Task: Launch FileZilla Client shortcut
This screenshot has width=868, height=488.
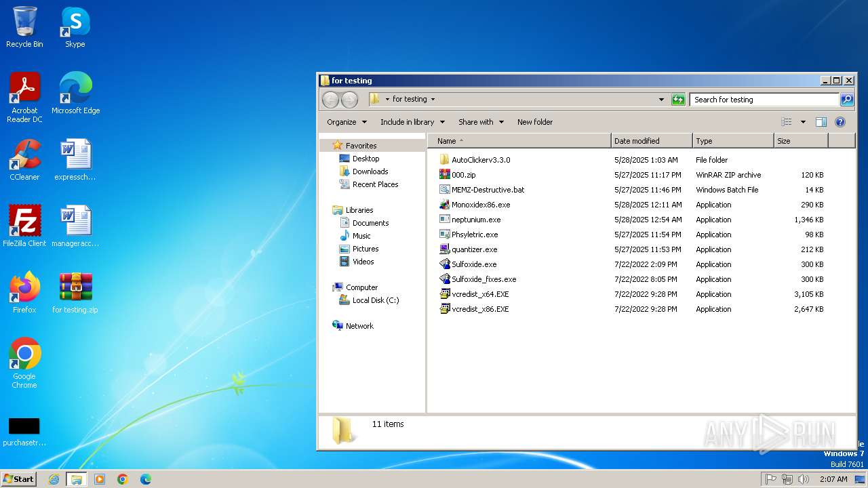Action: tap(24, 226)
